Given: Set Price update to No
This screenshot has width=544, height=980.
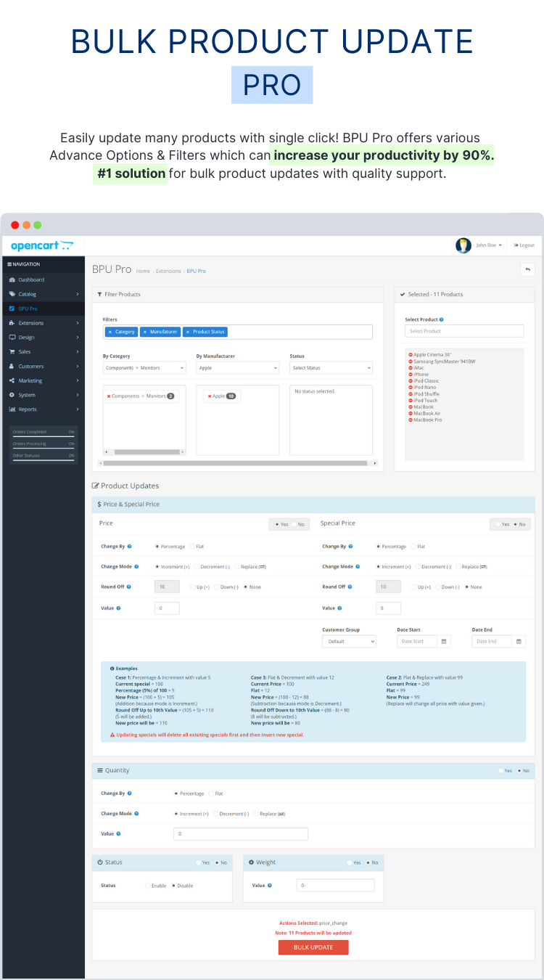Looking at the screenshot, I should (300, 524).
